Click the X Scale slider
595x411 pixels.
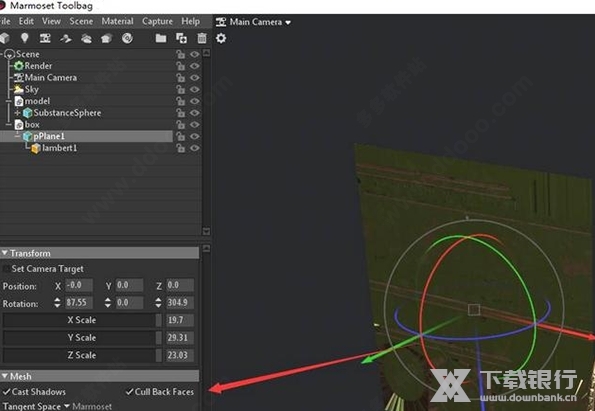[x=82, y=320]
